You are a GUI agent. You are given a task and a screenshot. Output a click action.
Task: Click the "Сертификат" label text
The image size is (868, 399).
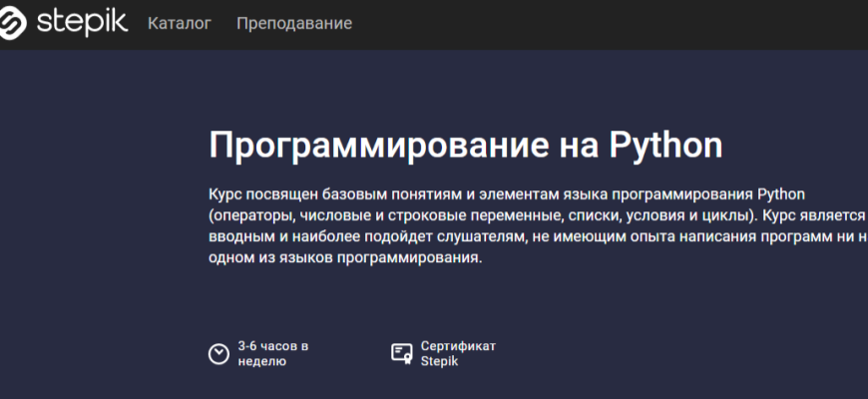point(458,346)
